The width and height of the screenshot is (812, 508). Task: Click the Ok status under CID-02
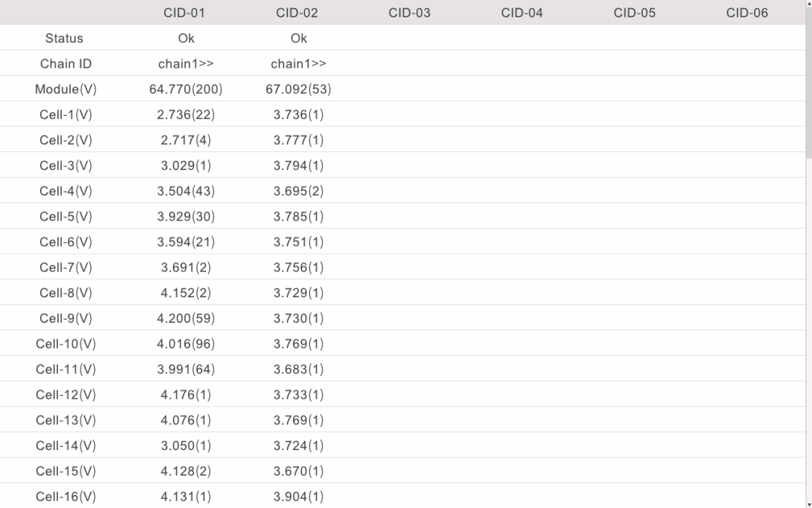point(298,38)
